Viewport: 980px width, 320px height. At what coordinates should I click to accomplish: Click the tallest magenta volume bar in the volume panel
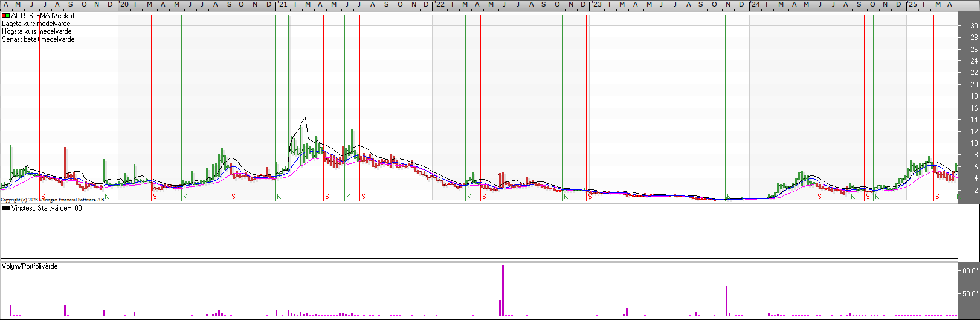[x=503, y=290]
